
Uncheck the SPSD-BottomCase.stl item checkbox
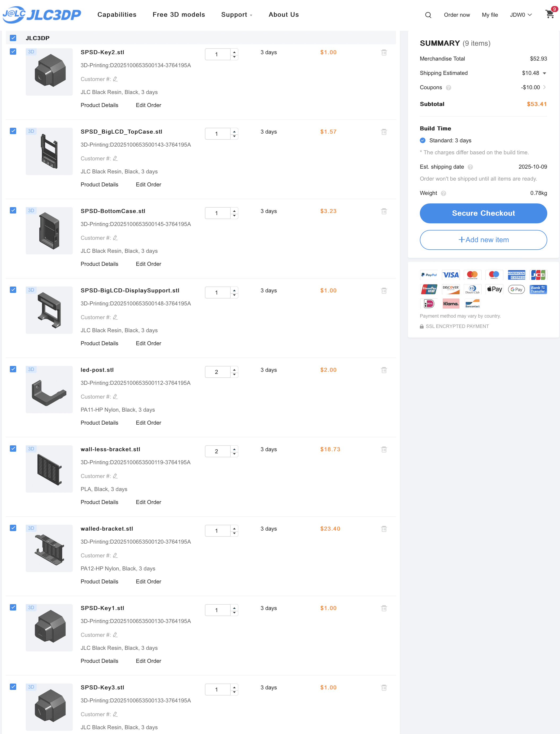(x=13, y=210)
